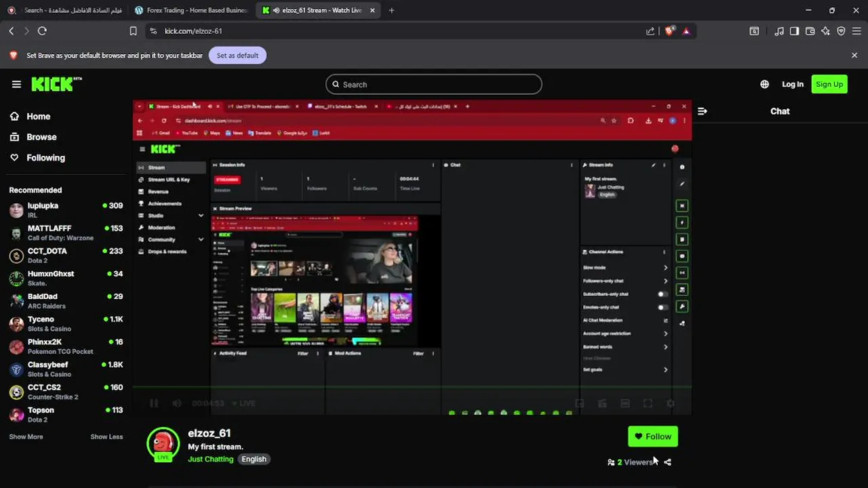The image size is (868, 488).
Task: Open the Brave Wallet icon
Action: [x=810, y=31]
